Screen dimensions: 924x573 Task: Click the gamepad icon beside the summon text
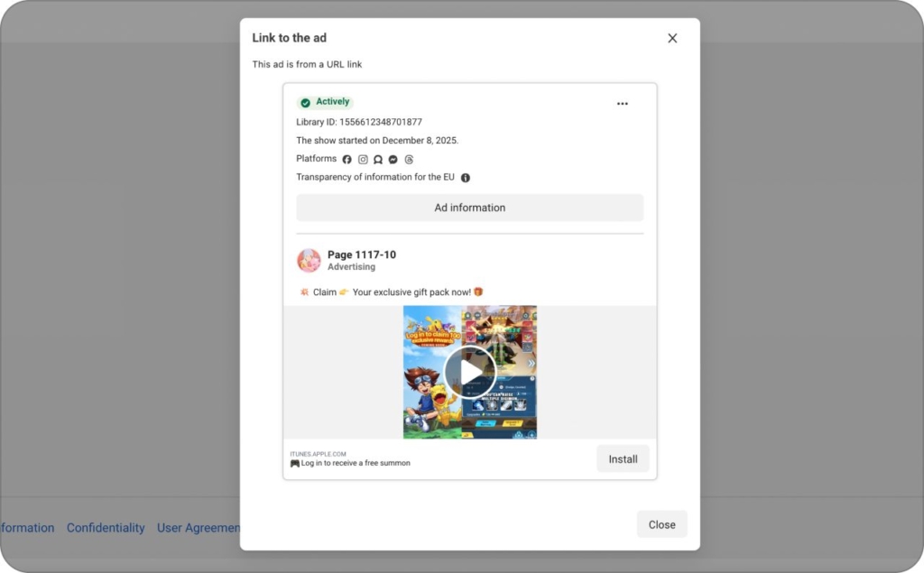(293, 462)
